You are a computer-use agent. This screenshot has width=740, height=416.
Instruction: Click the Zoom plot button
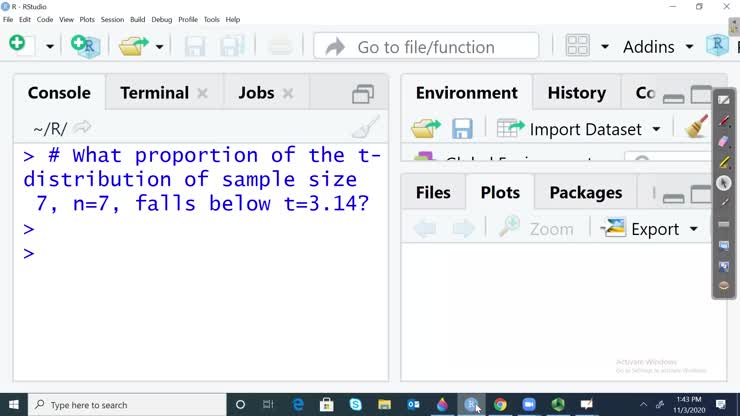536,228
